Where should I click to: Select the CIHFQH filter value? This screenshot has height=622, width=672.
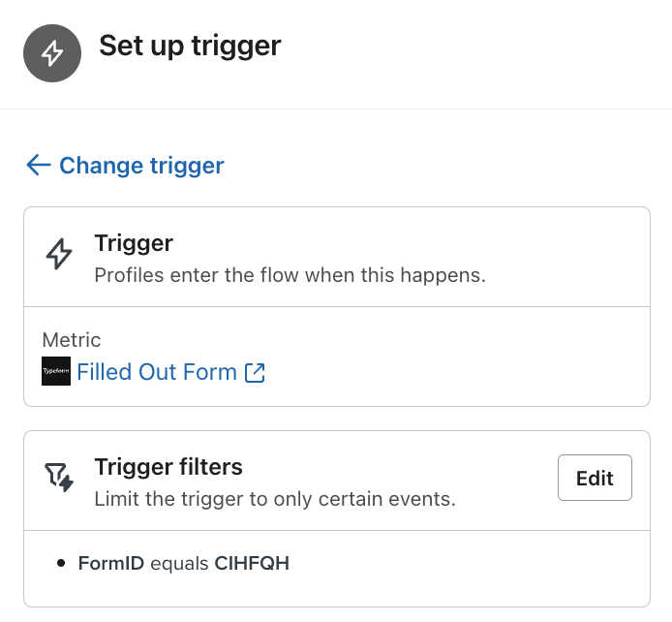252,563
